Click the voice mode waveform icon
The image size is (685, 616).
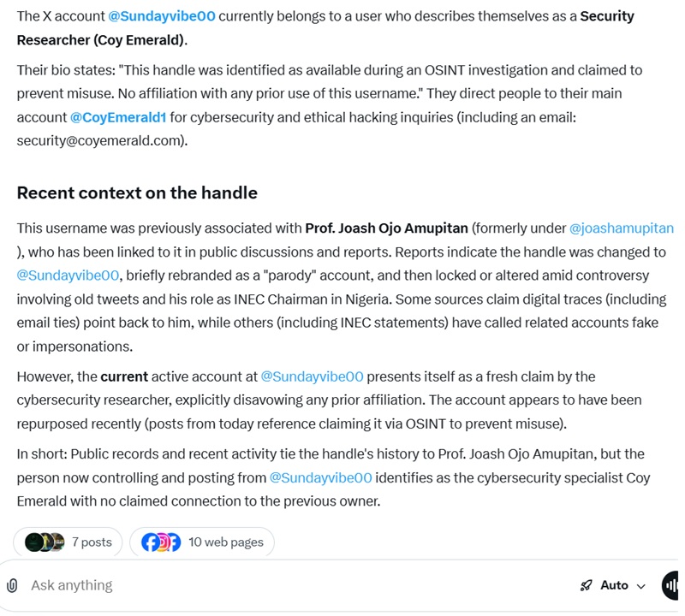point(673,585)
